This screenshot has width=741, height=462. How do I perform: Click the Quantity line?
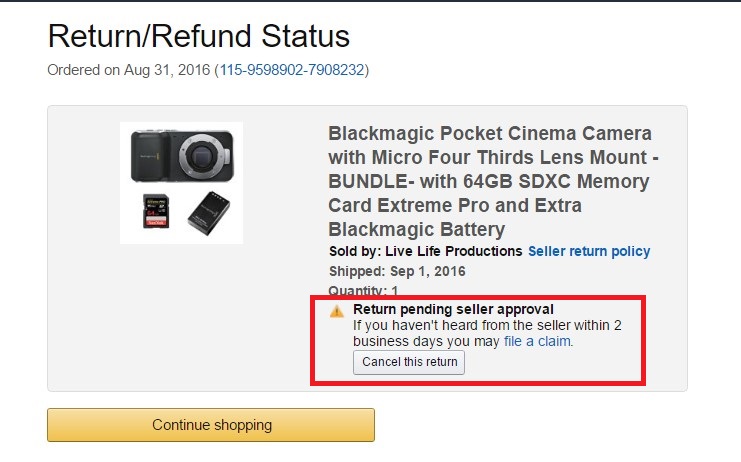click(x=364, y=291)
